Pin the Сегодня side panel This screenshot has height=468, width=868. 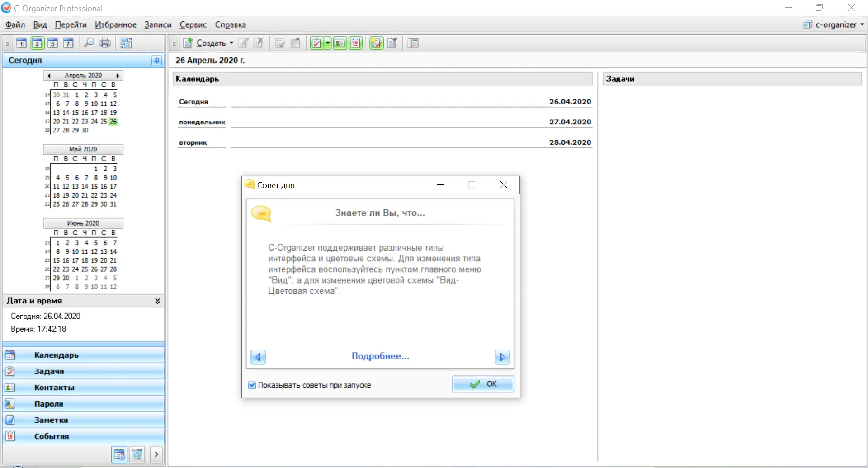coord(156,61)
